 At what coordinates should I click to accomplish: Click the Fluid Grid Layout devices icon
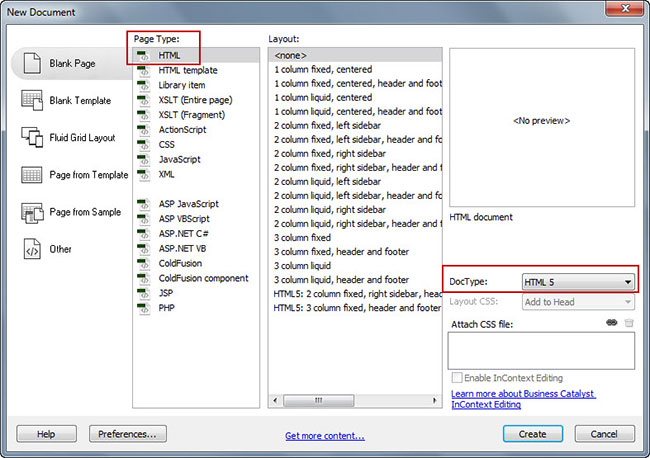[x=32, y=137]
